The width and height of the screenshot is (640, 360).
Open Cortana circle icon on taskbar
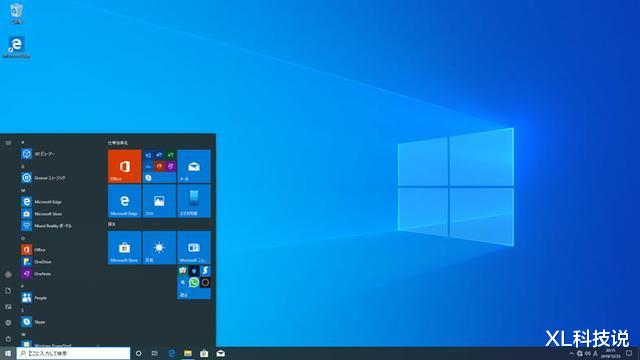[139, 353]
